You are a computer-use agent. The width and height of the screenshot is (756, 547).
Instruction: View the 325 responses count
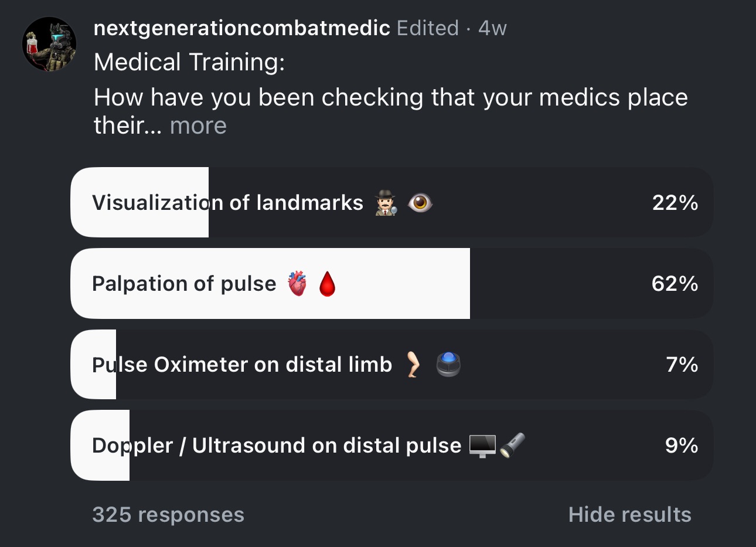168,515
